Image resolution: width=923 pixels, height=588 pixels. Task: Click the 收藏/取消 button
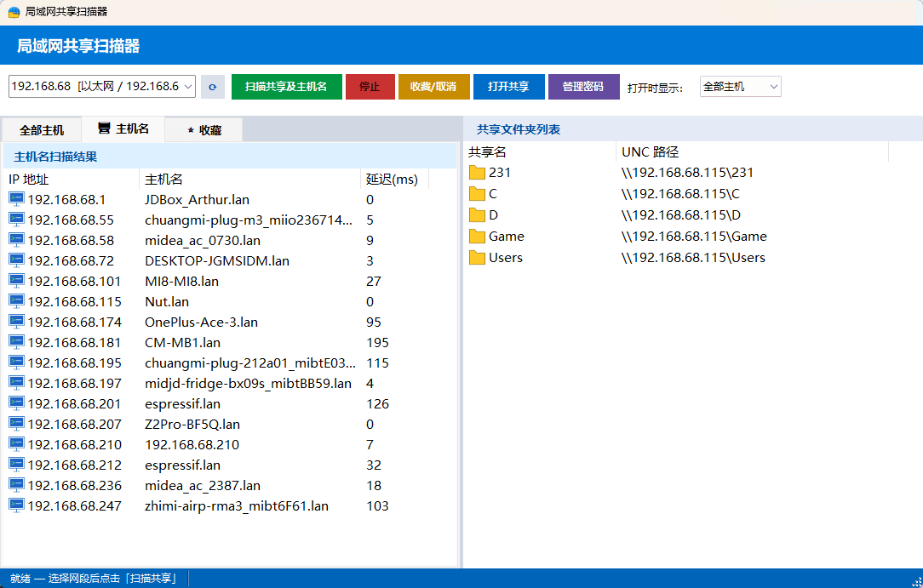pyautogui.click(x=433, y=87)
